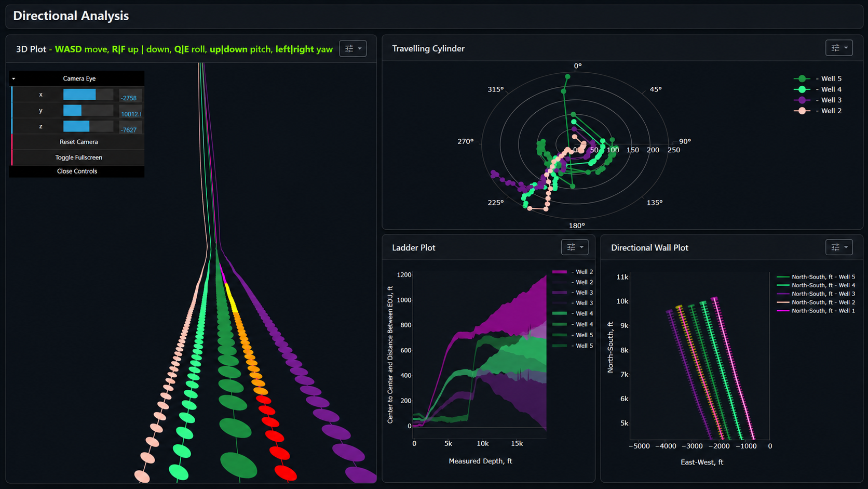This screenshot has width=868, height=489.
Task: Click Toggle Fullscreen in camera controls
Action: click(78, 157)
